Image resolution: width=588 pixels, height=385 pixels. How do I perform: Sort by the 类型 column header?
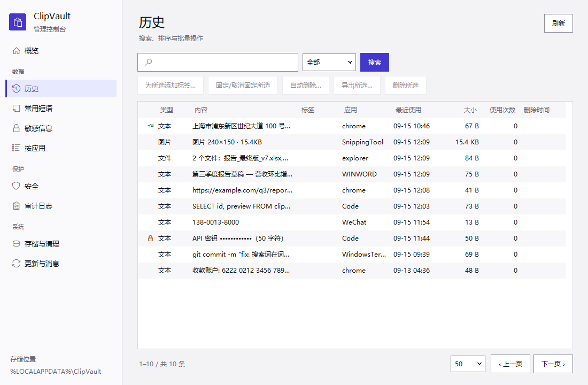click(166, 110)
